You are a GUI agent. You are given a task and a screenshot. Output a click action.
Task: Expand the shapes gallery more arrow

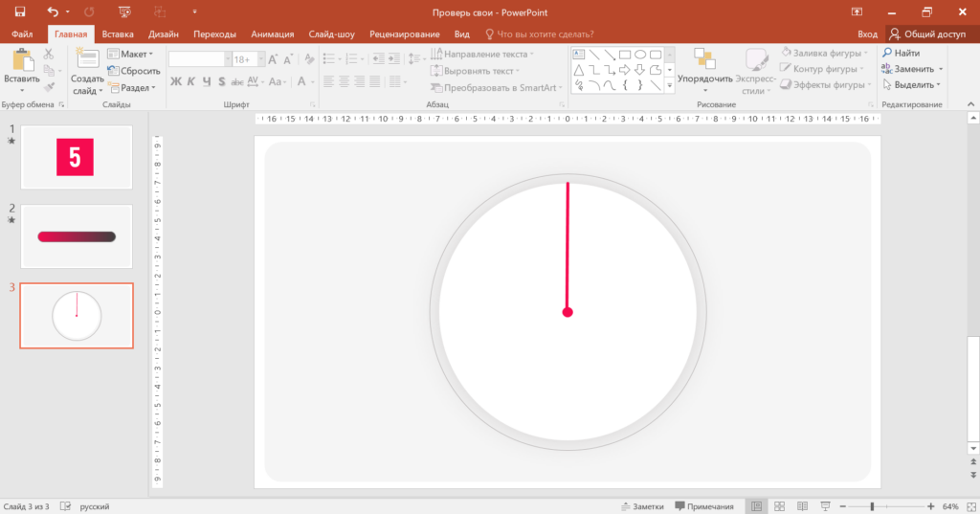coord(670,86)
